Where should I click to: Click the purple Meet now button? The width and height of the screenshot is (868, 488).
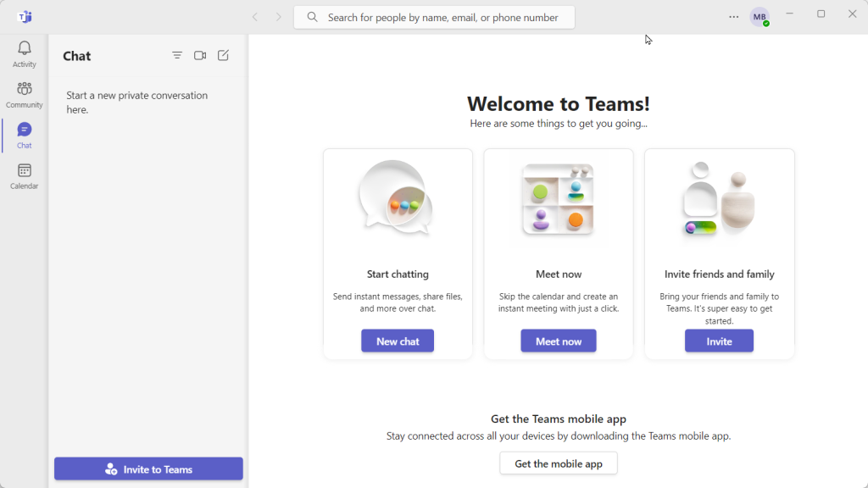(558, 341)
